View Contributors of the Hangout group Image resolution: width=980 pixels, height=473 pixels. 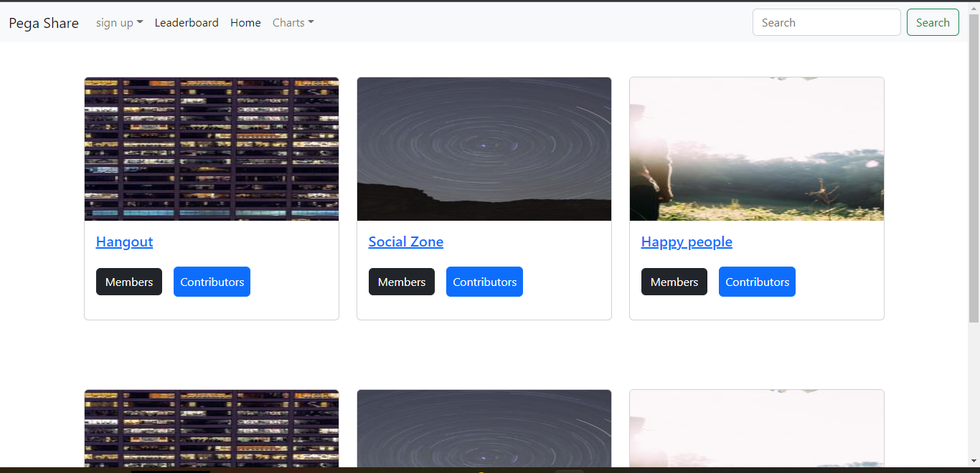tap(212, 281)
